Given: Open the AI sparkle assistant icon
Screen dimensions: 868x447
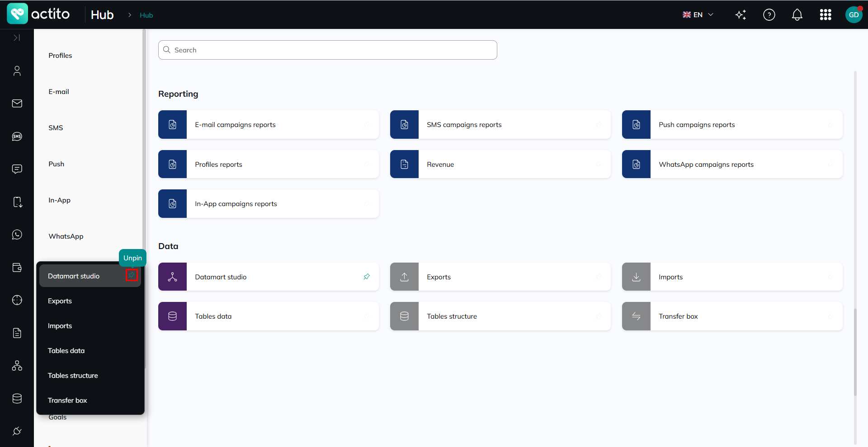Looking at the screenshot, I should point(741,15).
